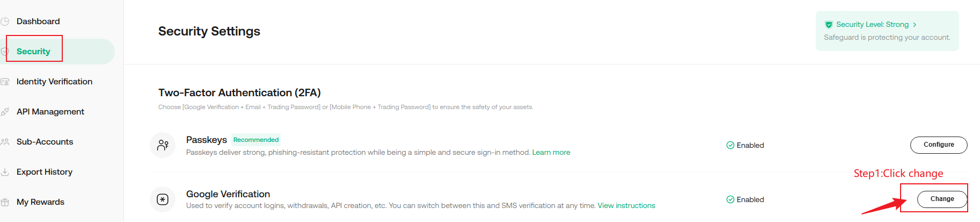Image resolution: width=980 pixels, height=222 pixels.
Task: Expand Security Level details via chevron arrow
Action: pyautogui.click(x=915, y=25)
